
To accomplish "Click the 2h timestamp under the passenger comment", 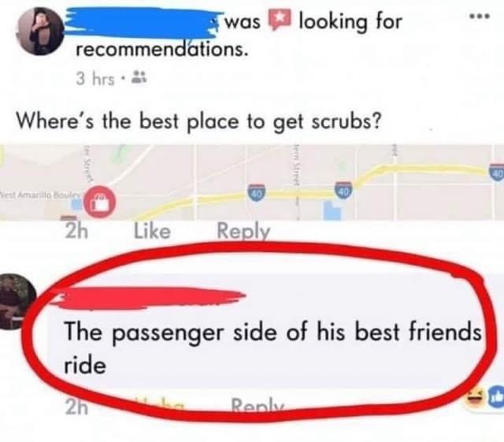I will click(x=76, y=407).
